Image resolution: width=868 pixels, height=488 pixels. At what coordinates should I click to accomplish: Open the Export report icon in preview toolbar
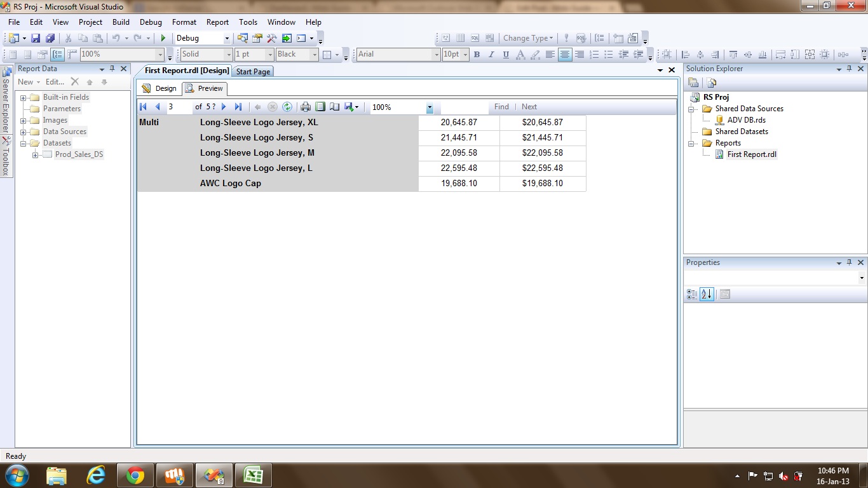click(x=349, y=107)
